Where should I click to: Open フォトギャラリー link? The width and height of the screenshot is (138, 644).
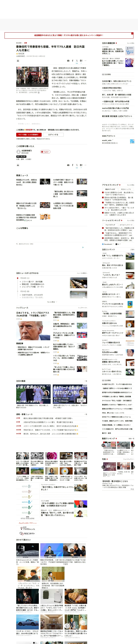pos(129,459)
